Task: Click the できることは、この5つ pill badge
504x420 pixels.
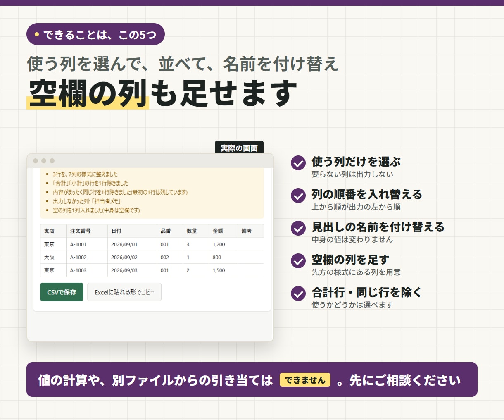Action: pos(95,34)
